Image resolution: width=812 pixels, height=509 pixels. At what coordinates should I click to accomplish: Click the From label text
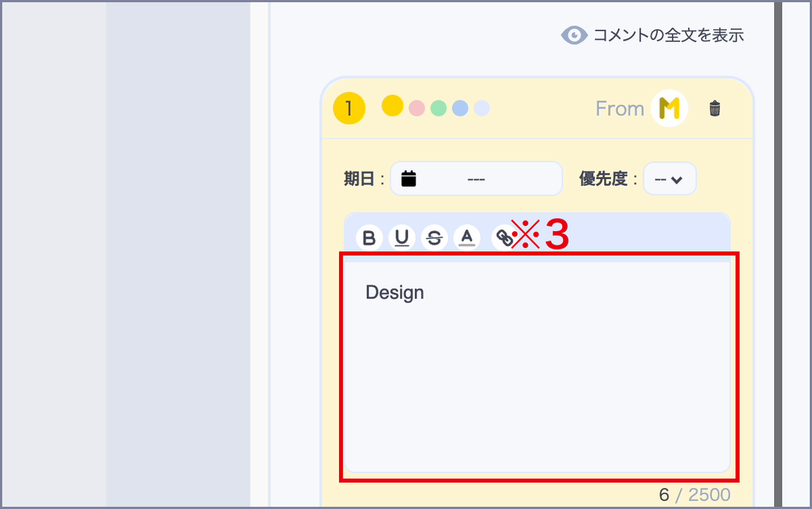coord(619,108)
